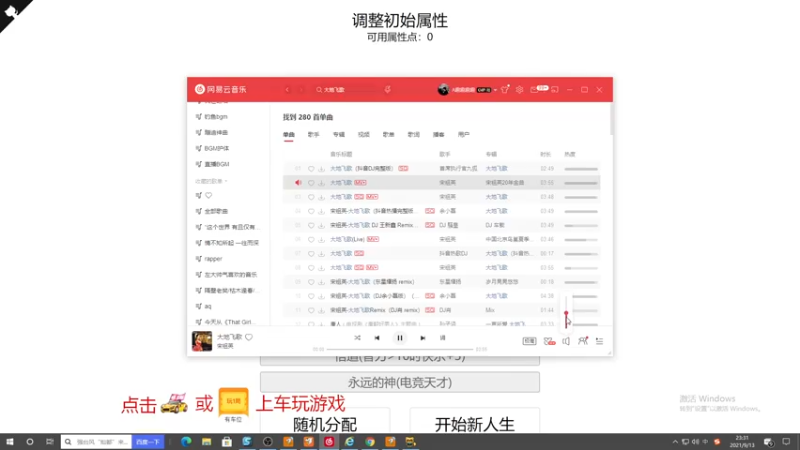Like the DJ冉 remix row

pyautogui.click(x=311, y=310)
